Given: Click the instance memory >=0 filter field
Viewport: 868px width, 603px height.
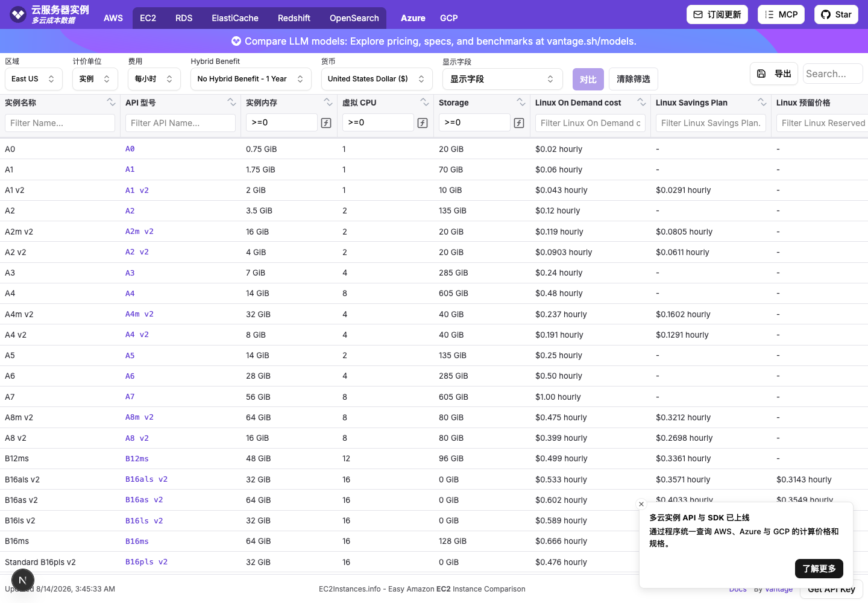Looking at the screenshot, I should pyautogui.click(x=281, y=122).
